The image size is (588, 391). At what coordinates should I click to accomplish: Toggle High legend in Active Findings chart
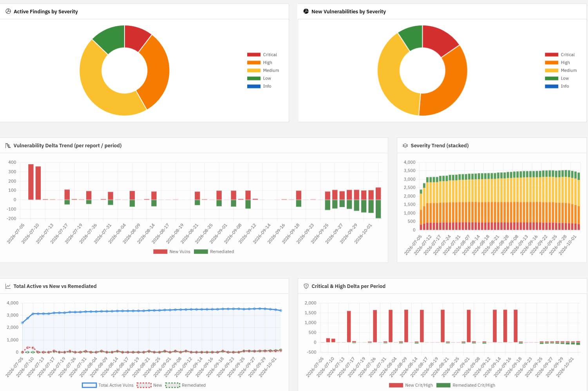[259, 62]
